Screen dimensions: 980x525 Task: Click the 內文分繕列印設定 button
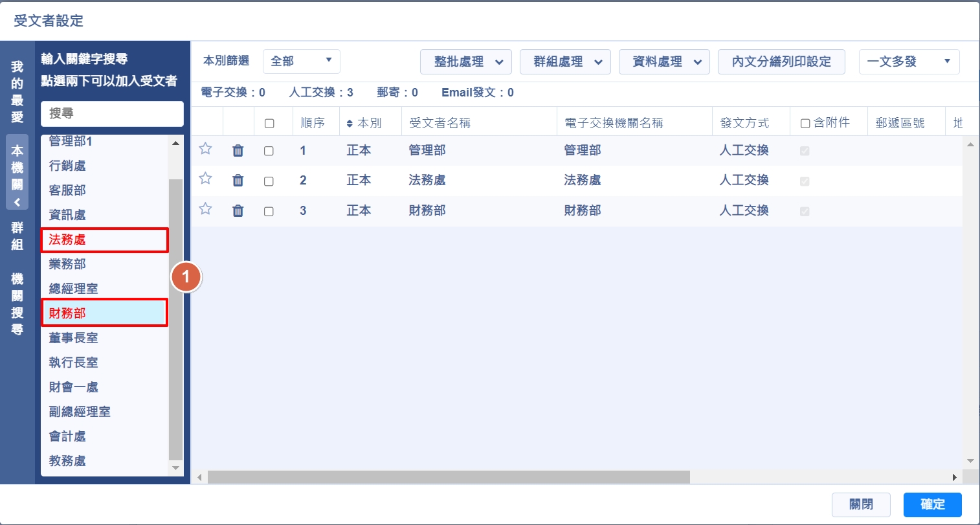[781, 61]
